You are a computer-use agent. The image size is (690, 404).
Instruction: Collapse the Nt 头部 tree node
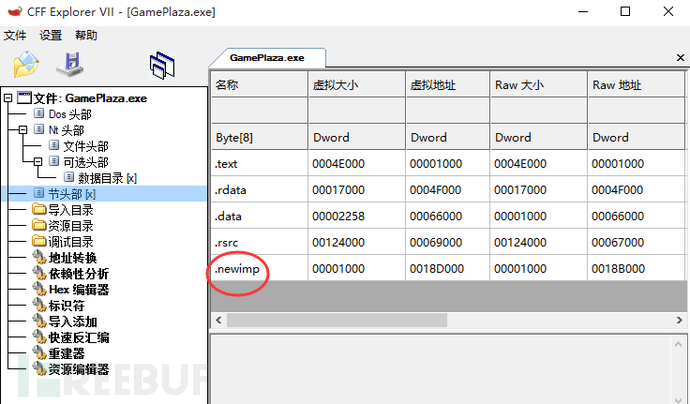click(x=22, y=130)
